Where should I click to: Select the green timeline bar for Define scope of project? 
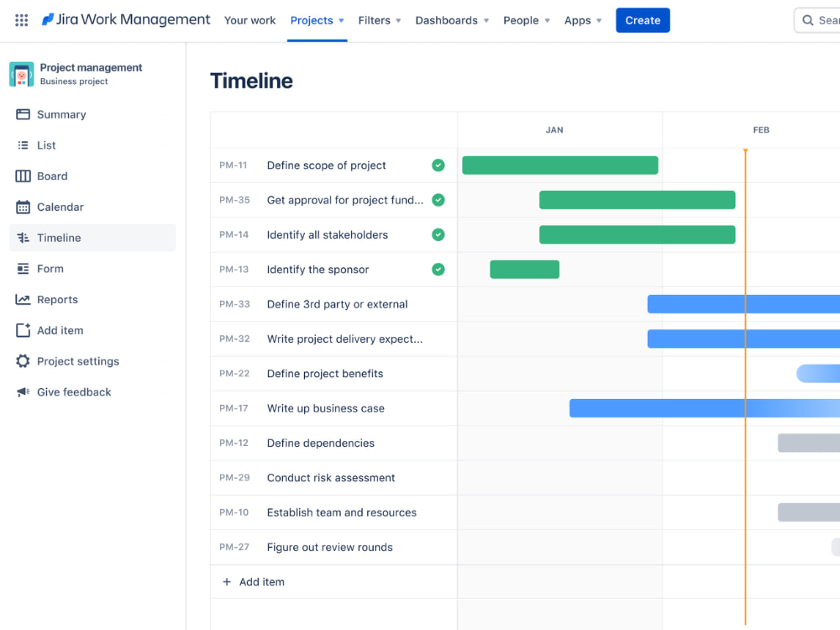click(x=559, y=165)
